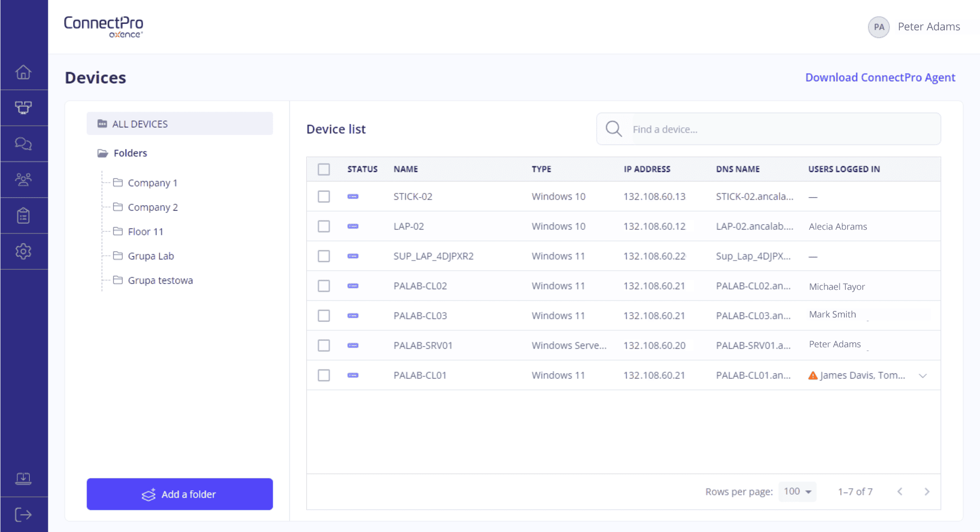
Task: Select the PALAB-SRV01 row checkbox
Action: tap(324, 346)
